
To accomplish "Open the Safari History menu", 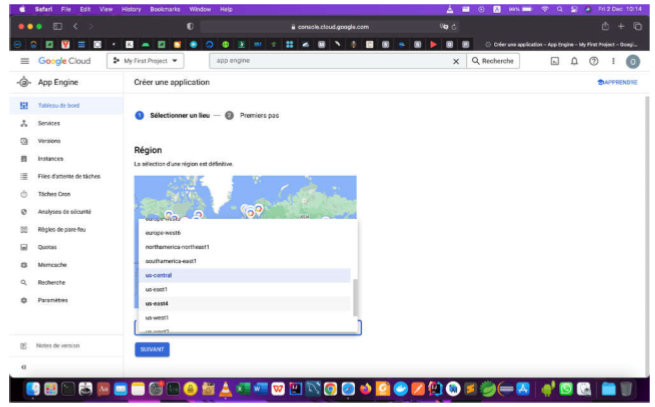I will click(x=131, y=9).
